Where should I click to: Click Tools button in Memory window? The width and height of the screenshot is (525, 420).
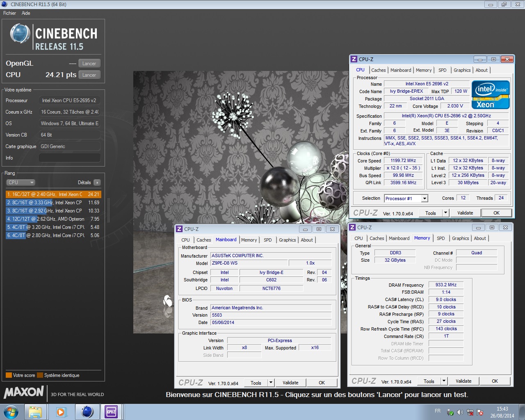point(429,381)
